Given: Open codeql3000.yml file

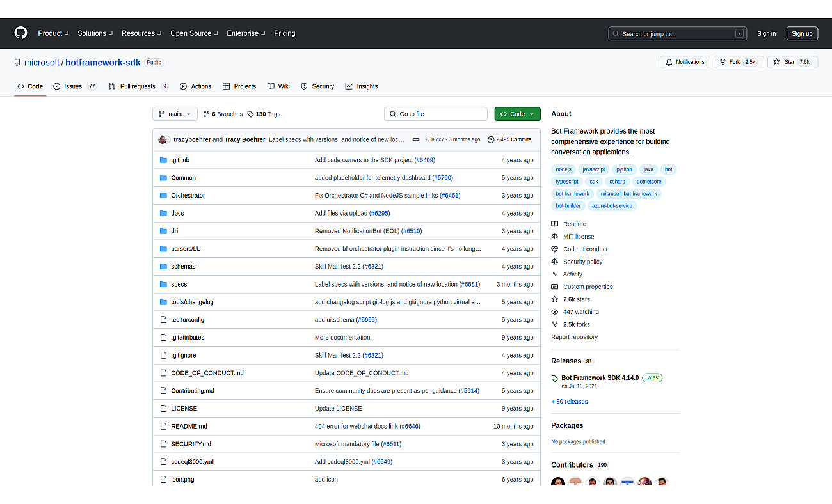Looking at the screenshot, I should click(192, 462).
